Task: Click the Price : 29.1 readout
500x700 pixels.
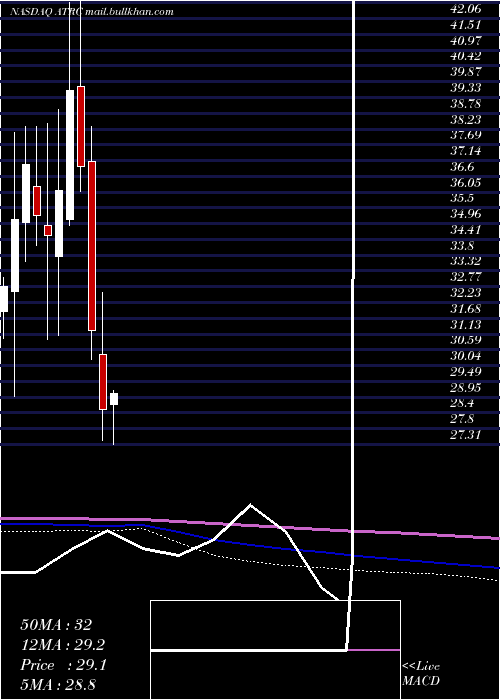Action: click(63, 665)
